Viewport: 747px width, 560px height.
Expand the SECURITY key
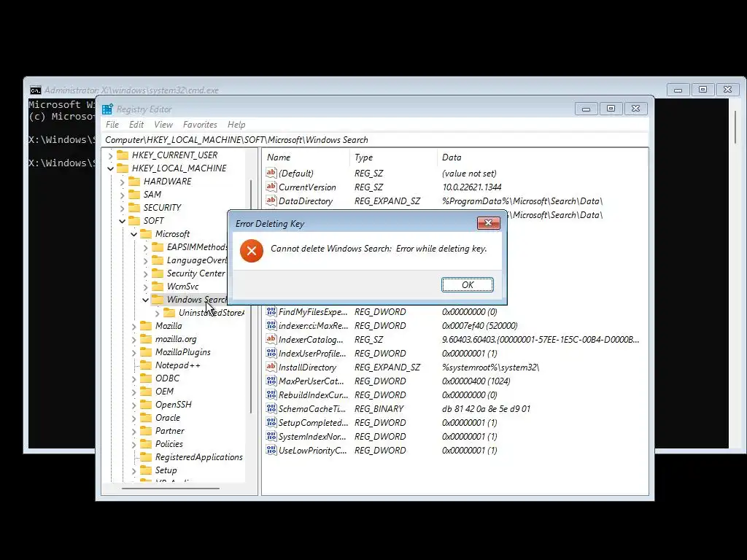click(123, 208)
